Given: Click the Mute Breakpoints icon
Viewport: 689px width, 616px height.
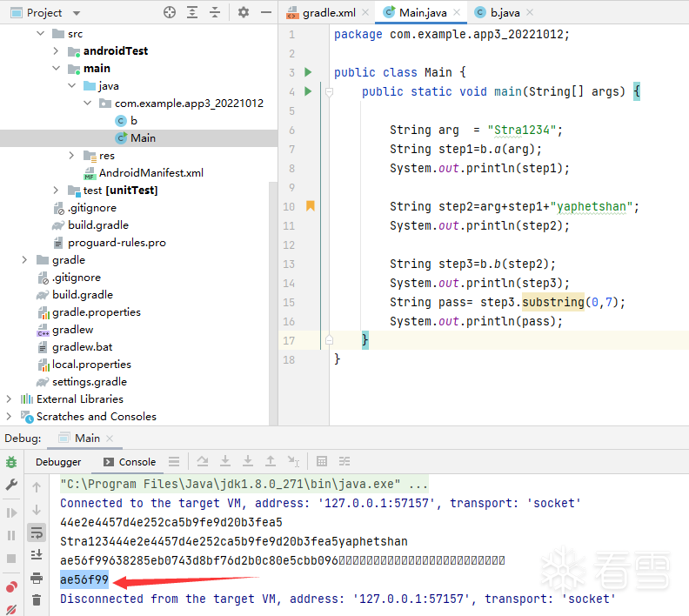Looking at the screenshot, I should tap(11, 609).
